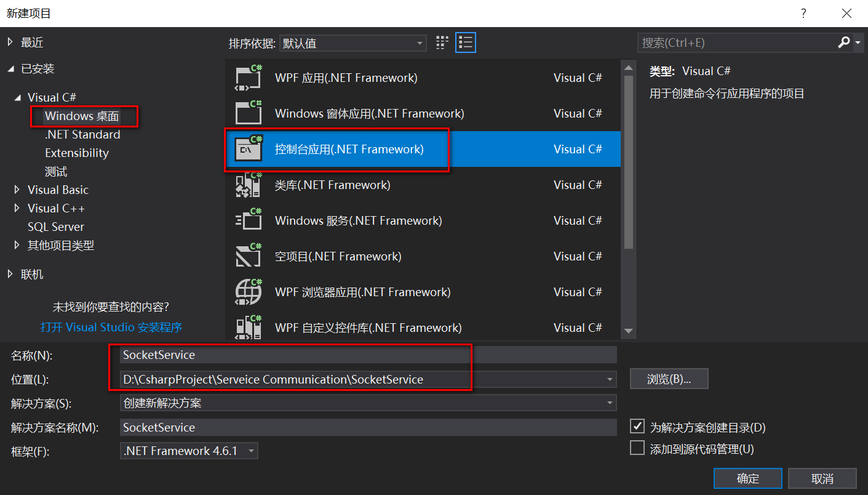Collapse the 已安装 tree node
This screenshot has height=495, width=868.
(x=10, y=68)
